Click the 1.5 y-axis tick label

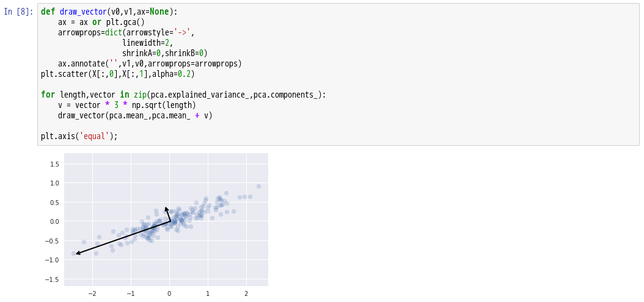tap(54, 164)
